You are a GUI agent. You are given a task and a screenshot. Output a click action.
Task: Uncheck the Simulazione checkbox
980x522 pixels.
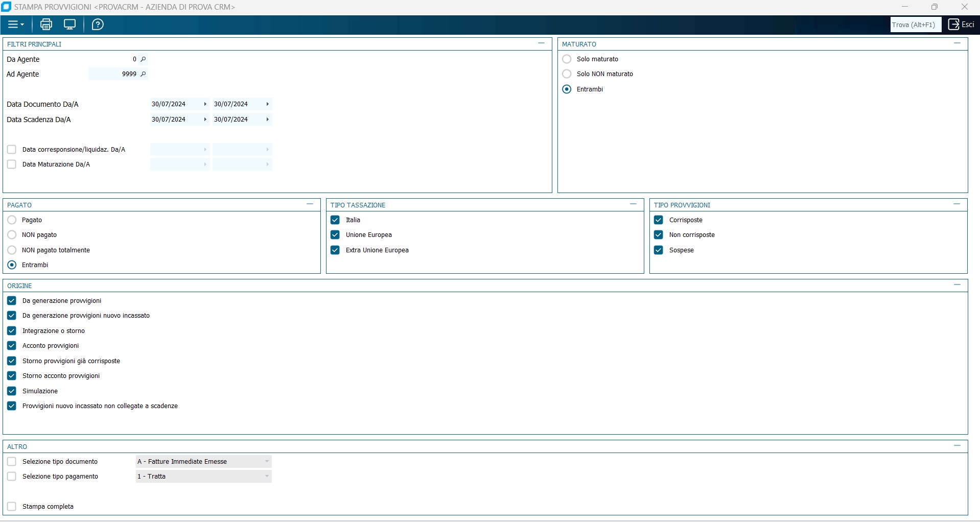click(x=12, y=391)
